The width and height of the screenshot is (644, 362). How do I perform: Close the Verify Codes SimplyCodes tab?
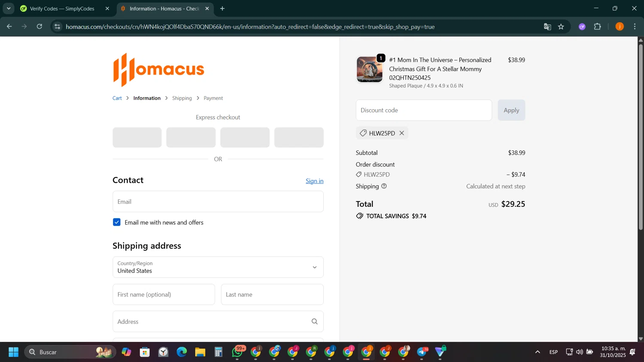pyautogui.click(x=107, y=9)
